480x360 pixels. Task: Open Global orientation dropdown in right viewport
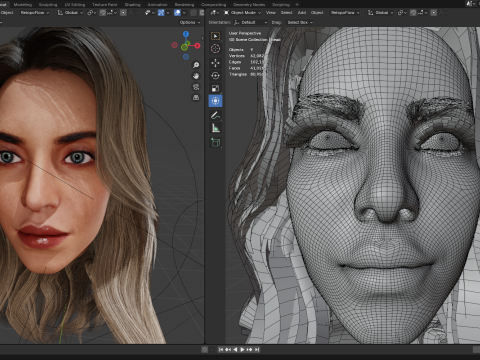tap(381, 13)
